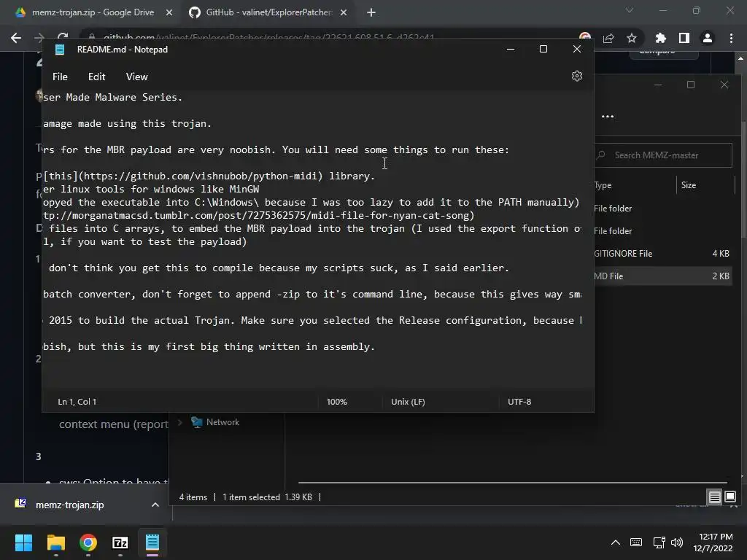The height and width of the screenshot is (560, 747).
Task: Minimize the Notepad window
Action: 511,49
